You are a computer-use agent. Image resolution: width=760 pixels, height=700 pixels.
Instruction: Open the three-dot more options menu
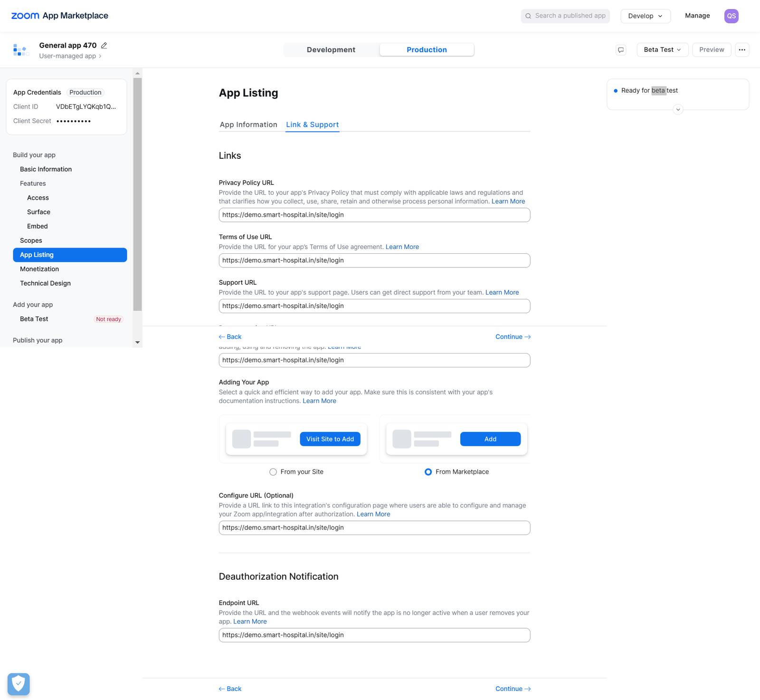pyautogui.click(x=742, y=50)
